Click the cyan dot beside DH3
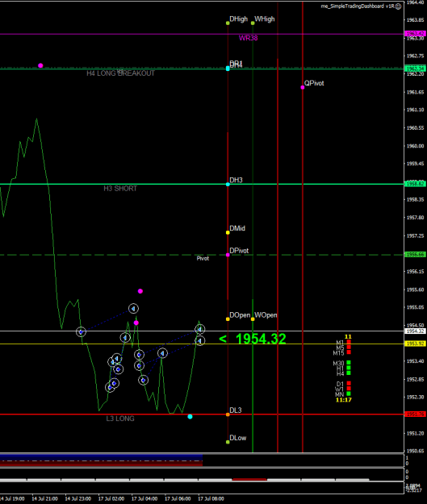 click(228, 184)
